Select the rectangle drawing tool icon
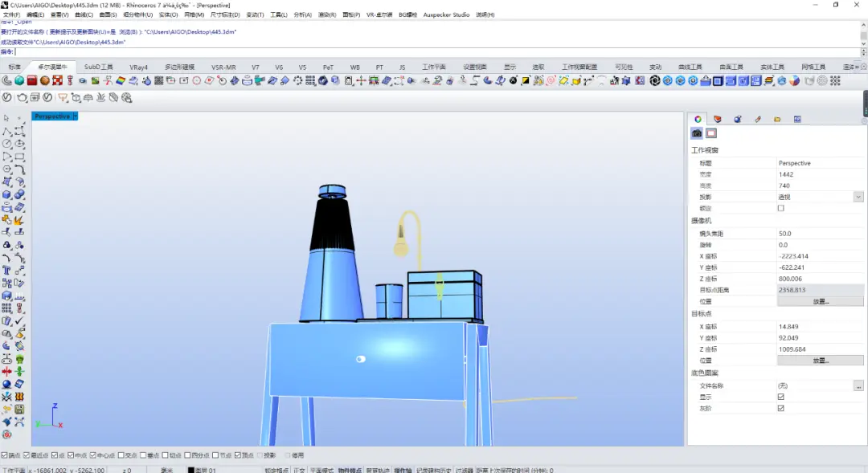868x473 pixels. tap(19, 157)
